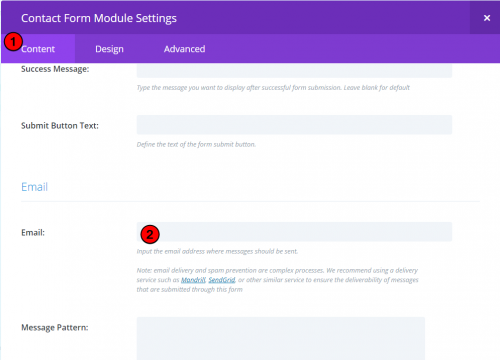Click hint 'Define the text of the form submit button'
Viewport: 500px width, 360px height.
196,144
